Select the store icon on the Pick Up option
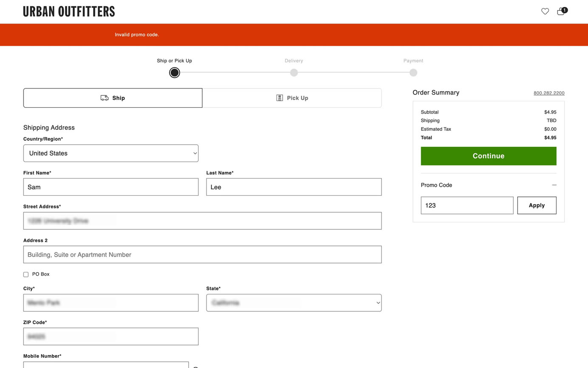Screen dimensions: 588x368 click(x=280, y=98)
